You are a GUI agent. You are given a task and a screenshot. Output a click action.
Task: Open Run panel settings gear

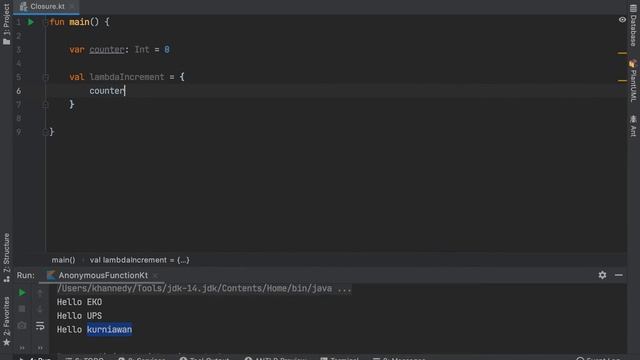(602, 275)
